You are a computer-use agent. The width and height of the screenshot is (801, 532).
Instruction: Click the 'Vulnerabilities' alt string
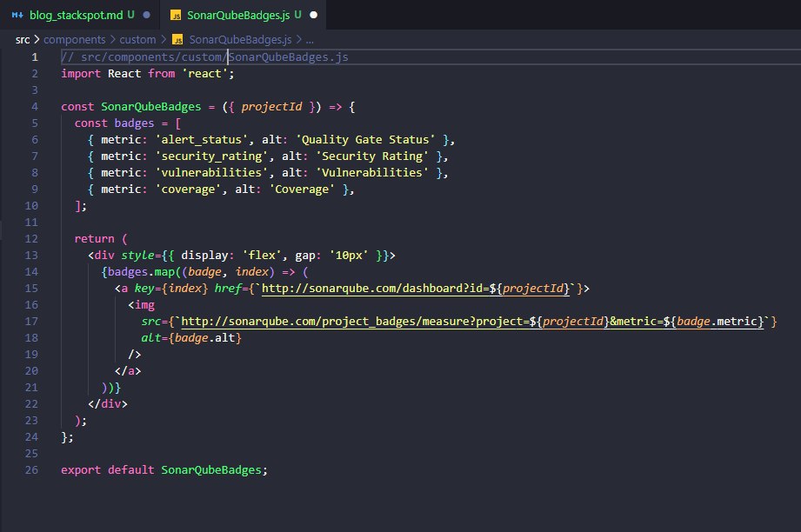click(372, 173)
